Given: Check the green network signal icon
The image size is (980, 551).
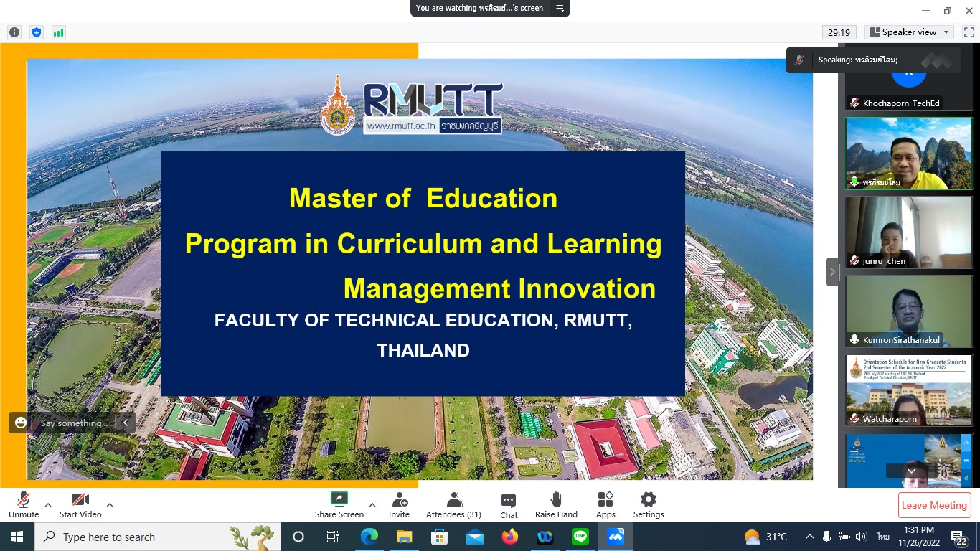Looking at the screenshot, I should 58,32.
